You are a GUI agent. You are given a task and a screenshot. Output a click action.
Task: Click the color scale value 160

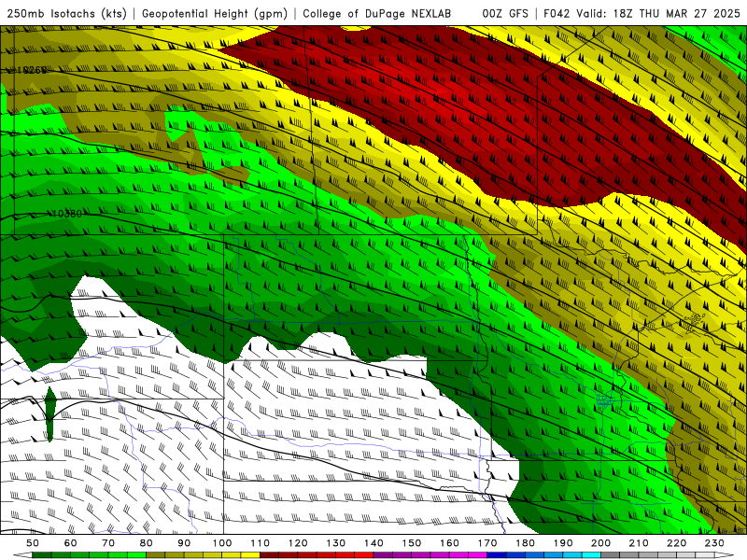[449, 543]
